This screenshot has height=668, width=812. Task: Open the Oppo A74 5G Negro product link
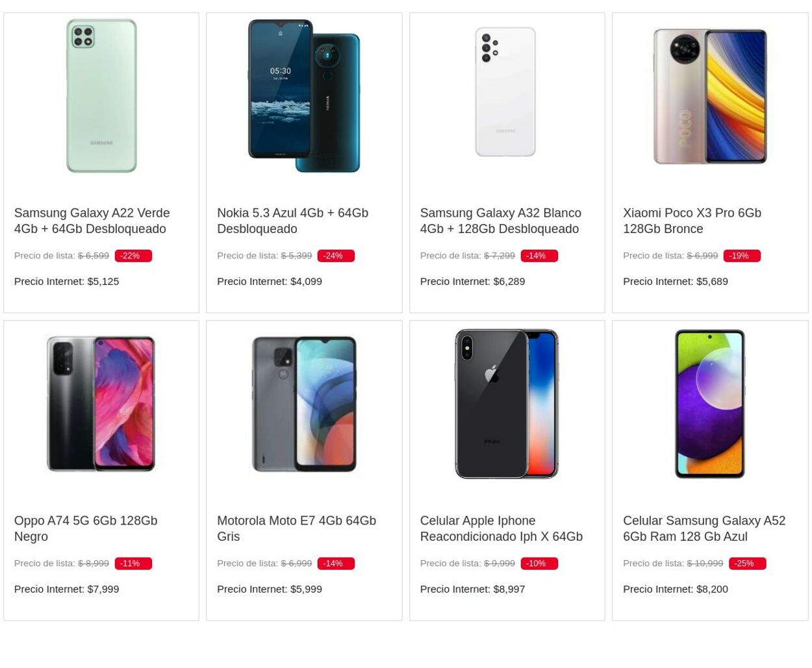85,528
